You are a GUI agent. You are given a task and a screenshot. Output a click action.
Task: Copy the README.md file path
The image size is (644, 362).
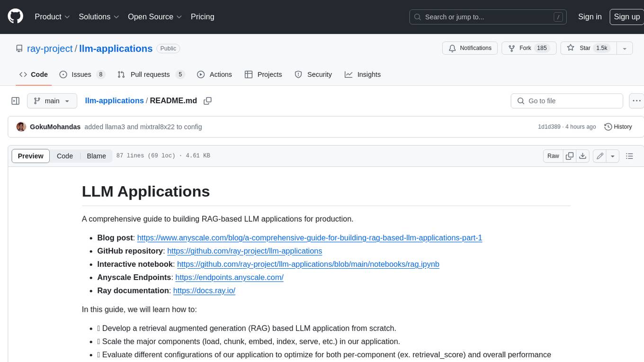coord(207,101)
